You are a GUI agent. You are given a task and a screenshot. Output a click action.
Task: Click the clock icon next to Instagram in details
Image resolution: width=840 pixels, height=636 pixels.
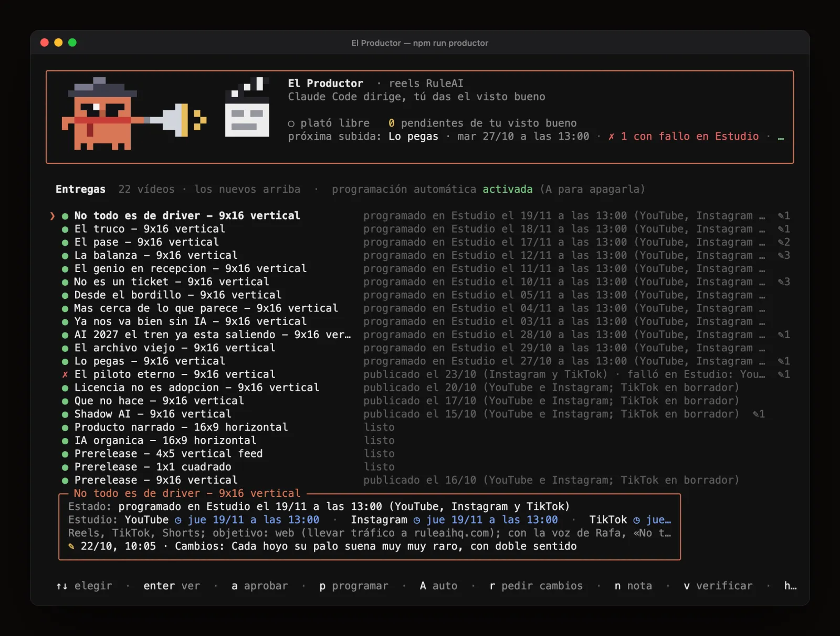click(417, 520)
